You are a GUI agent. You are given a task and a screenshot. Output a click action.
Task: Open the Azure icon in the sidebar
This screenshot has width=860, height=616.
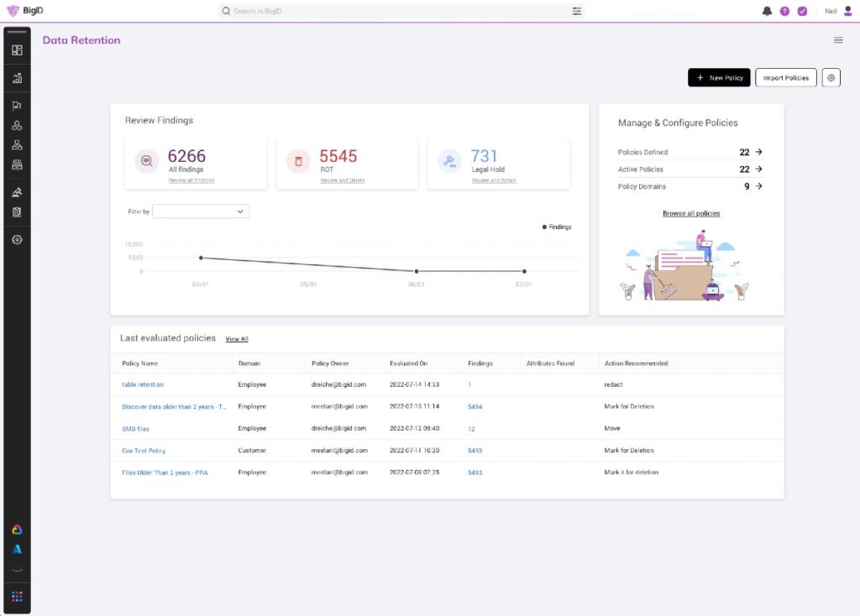coord(17,550)
